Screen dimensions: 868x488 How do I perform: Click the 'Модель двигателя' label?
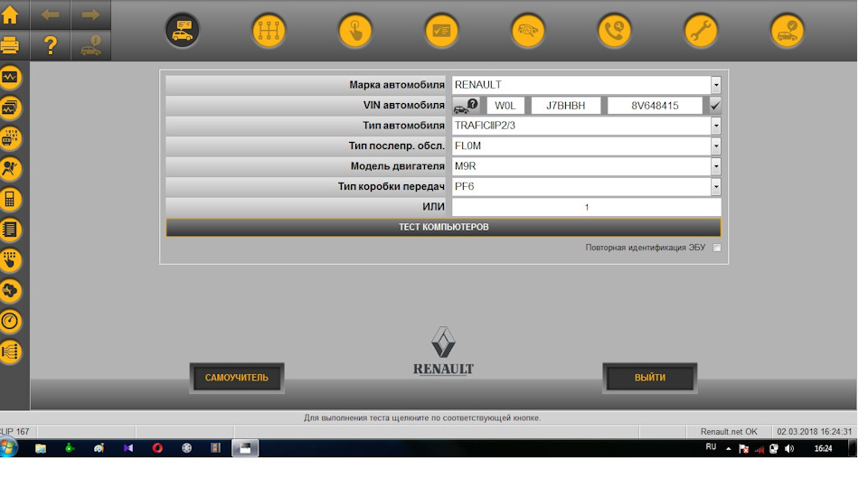click(x=397, y=166)
